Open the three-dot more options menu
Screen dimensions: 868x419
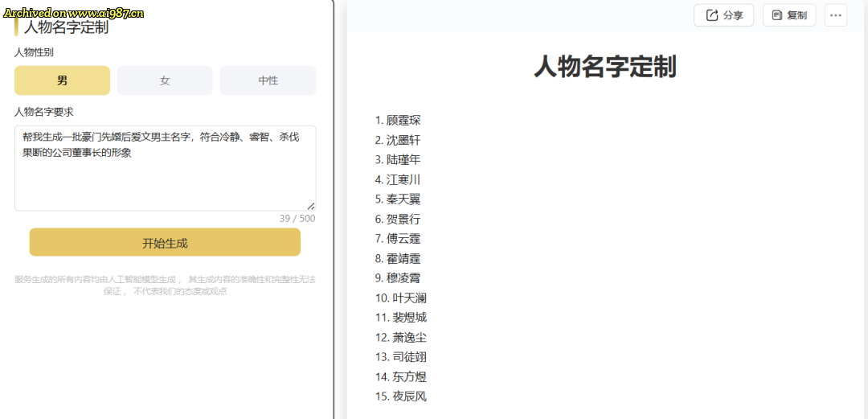(x=836, y=15)
